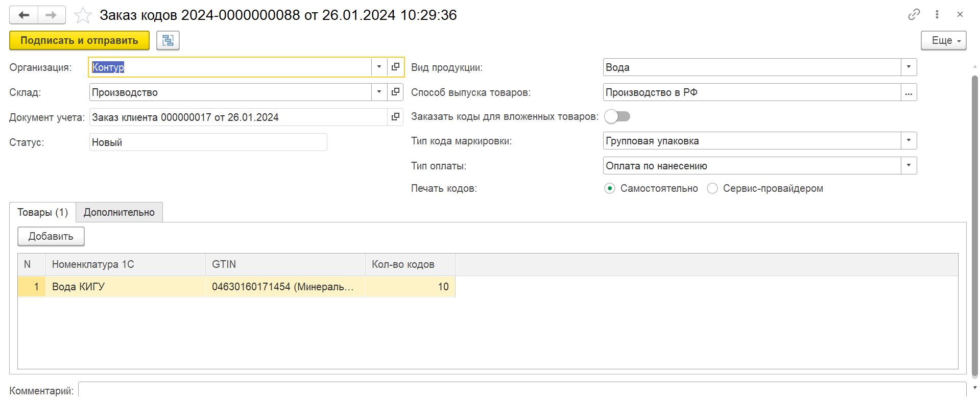This screenshot has width=980, height=402.
Task: Expand the Тип кода маркировки dropdown
Action: [x=909, y=140]
